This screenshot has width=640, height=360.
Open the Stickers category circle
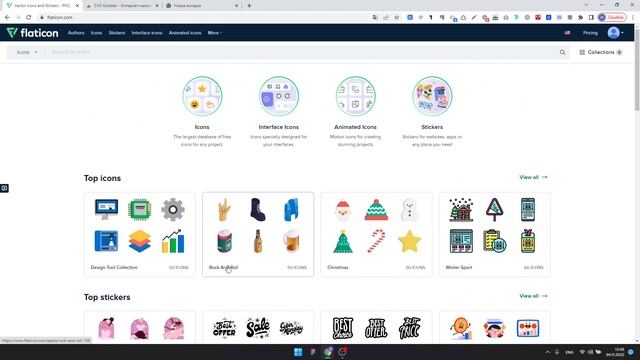(432, 96)
